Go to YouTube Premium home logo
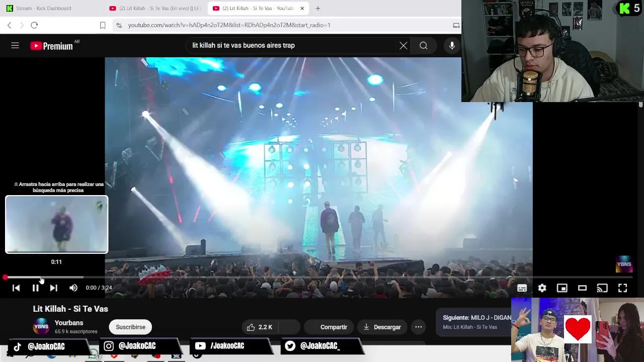The width and height of the screenshot is (644, 362). (x=51, y=46)
